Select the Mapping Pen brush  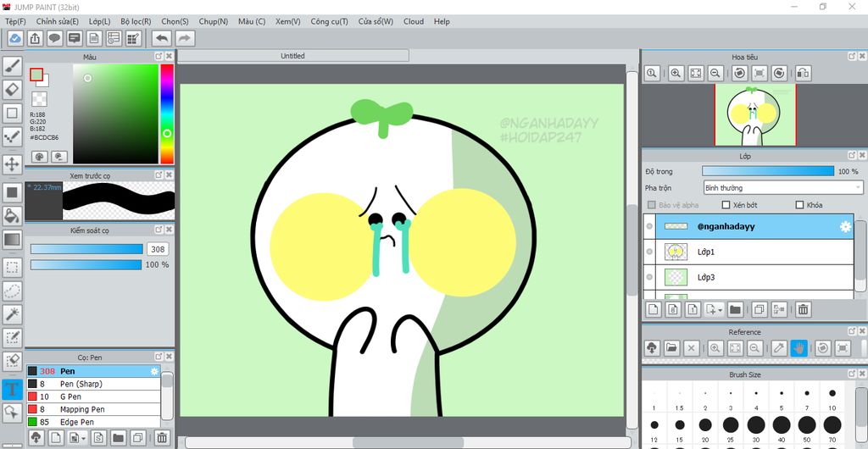tap(93, 409)
